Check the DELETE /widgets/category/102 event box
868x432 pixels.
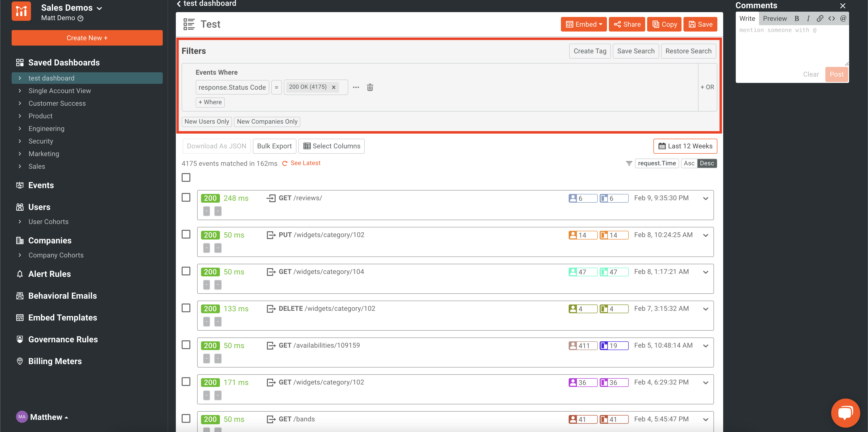(186, 308)
